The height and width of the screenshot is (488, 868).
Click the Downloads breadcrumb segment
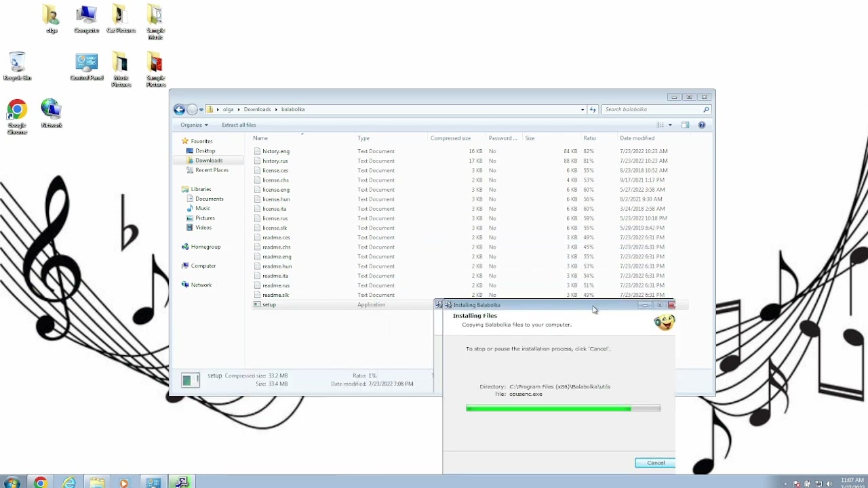click(257, 109)
